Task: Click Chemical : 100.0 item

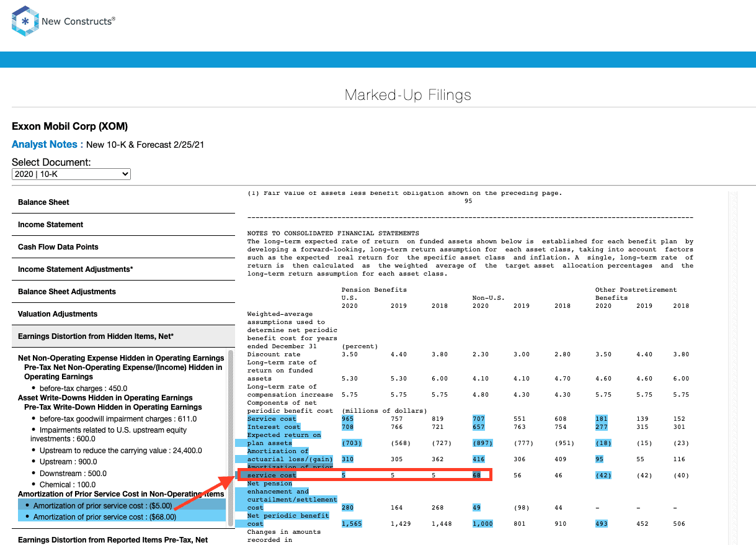Action: pos(68,485)
